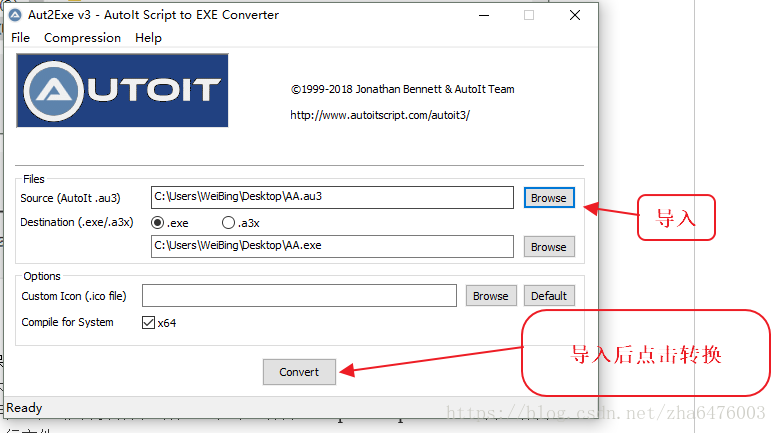Click the Destination (.exe/.a3x) label
Viewport: 777px width, 433px height.
pyautogui.click(x=77, y=222)
